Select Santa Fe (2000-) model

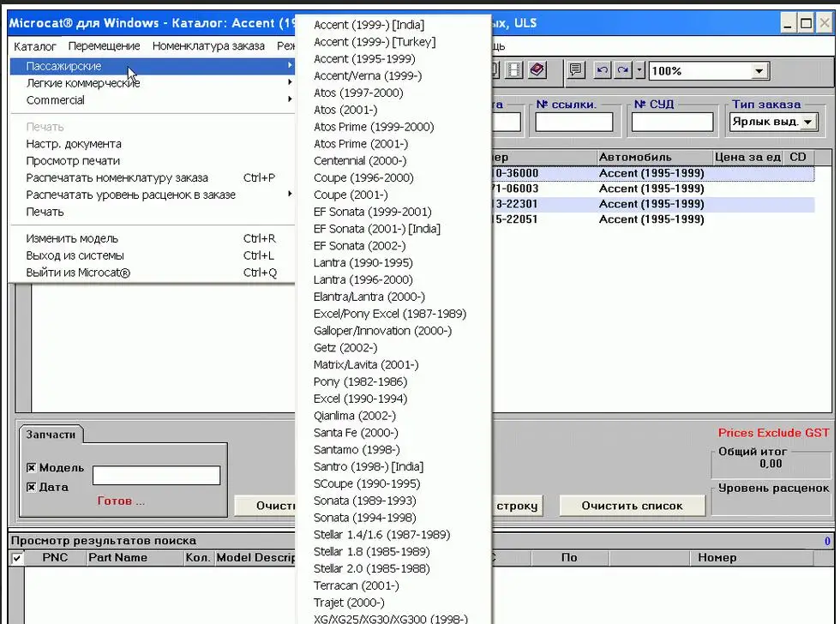click(x=393, y=432)
